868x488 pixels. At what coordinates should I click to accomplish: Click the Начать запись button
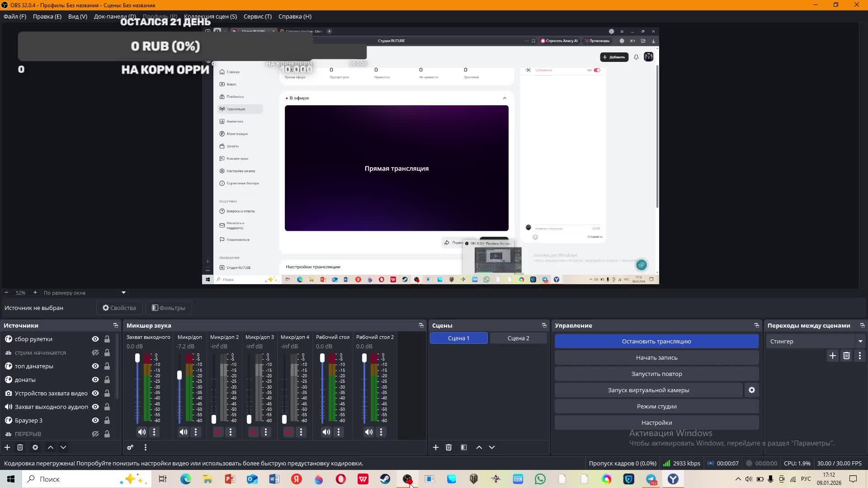656,357
